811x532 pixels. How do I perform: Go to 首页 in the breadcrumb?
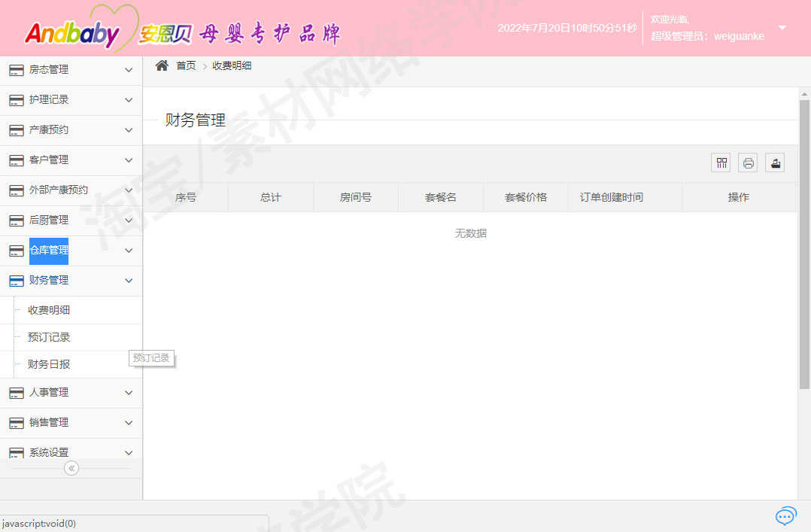[x=187, y=65]
